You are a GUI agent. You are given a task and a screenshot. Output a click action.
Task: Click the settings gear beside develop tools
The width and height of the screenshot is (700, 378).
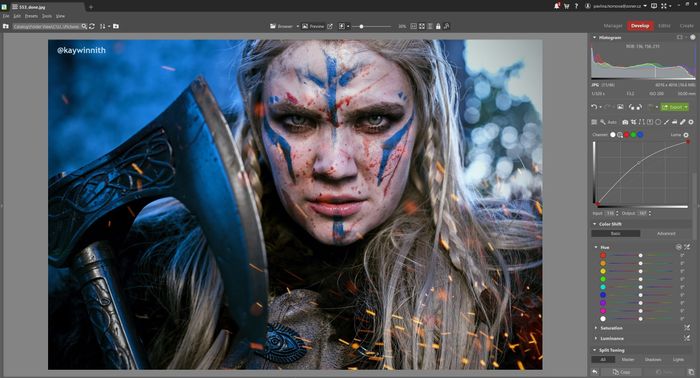(x=691, y=122)
